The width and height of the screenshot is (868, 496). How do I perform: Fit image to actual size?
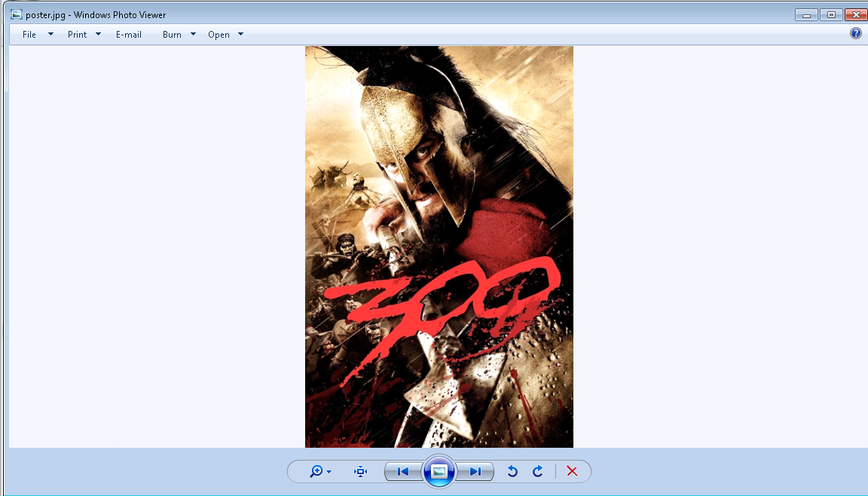[x=360, y=471]
